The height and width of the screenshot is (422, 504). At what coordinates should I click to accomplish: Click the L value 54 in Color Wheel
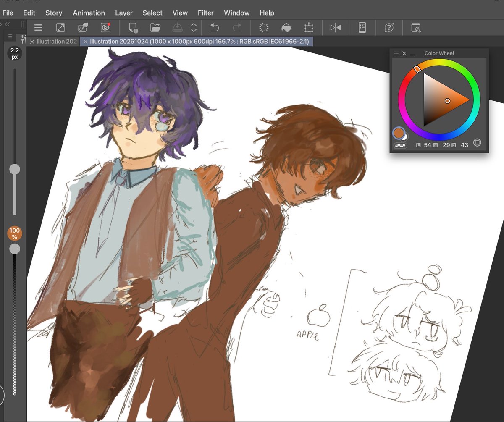(x=428, y=145)
